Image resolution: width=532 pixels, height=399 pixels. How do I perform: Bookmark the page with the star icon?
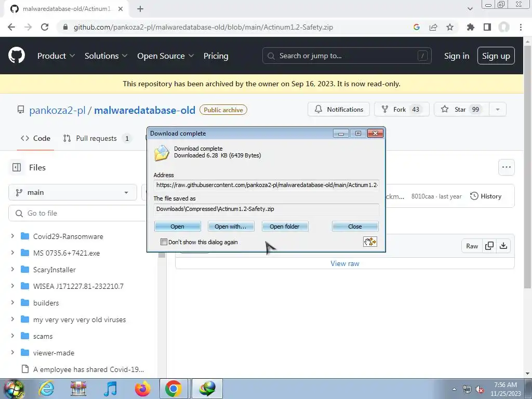450,27
